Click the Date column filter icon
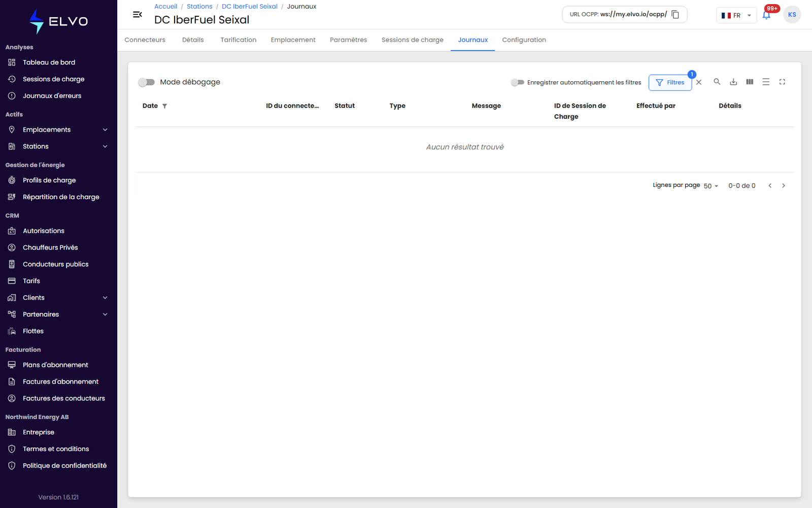Image resolution: width=812 pixels, height=508 pixels. 164,106
